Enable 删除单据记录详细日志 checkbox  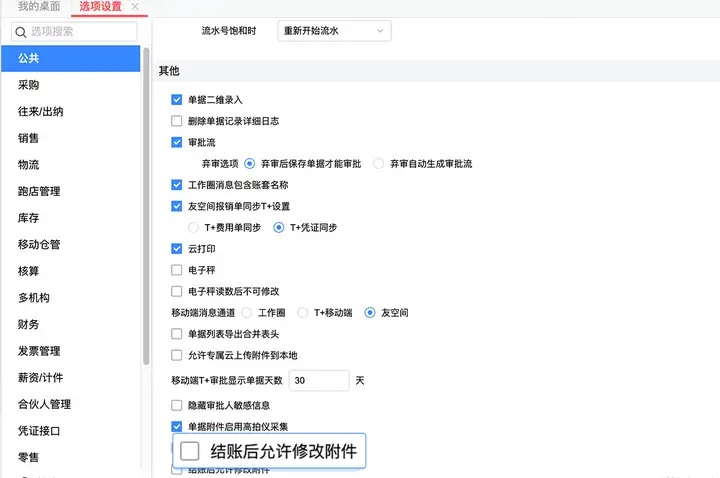pos(176,121)
